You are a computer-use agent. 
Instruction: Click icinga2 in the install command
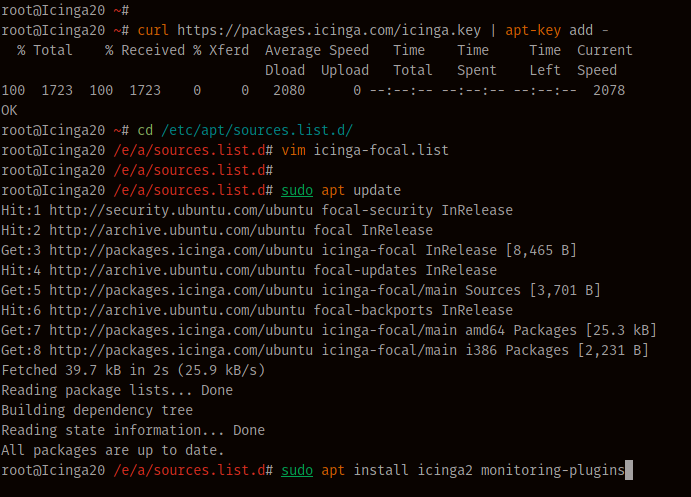click(445, 470)
